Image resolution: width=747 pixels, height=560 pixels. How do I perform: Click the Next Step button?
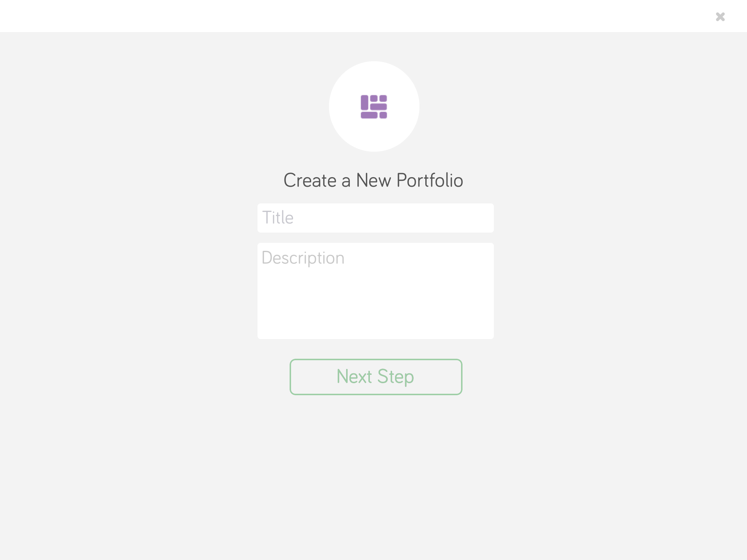click(376, 377)
